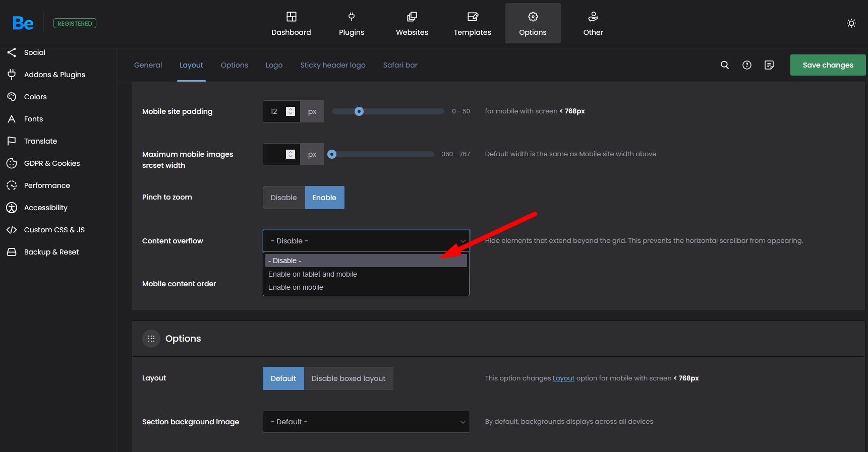Follow the Layout link in description

(x=563, y=378)
